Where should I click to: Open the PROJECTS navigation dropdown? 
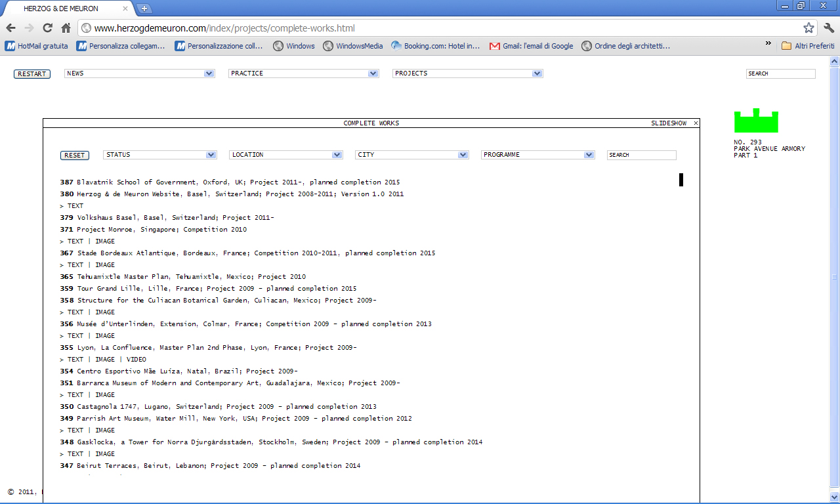[x=467, y=73]
